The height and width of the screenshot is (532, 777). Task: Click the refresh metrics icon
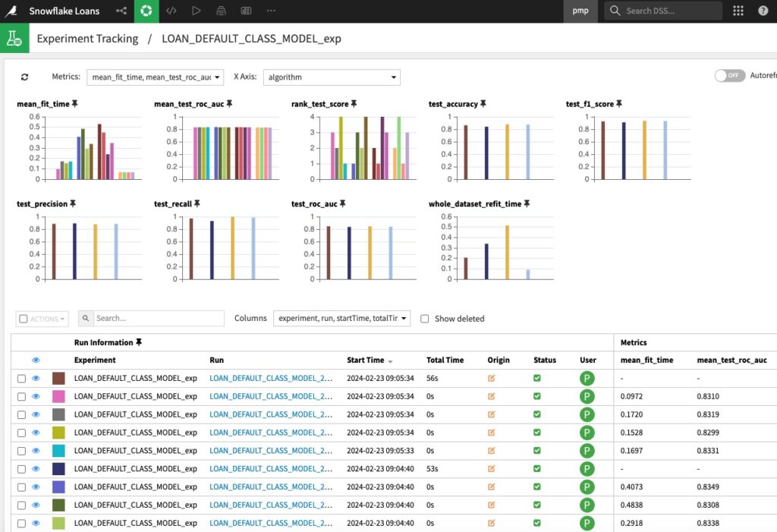tap(25, 77)
